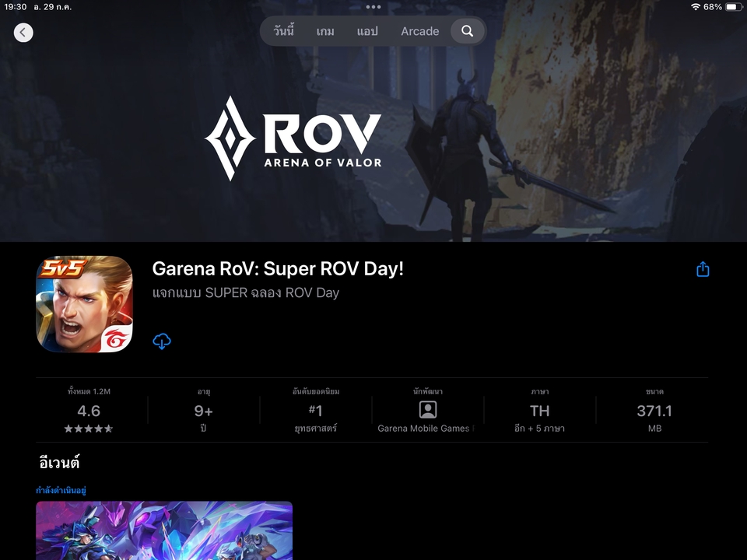Tap the cloud download icon
Viewport: 747px width, 560px height.
(x=162, y=341)
